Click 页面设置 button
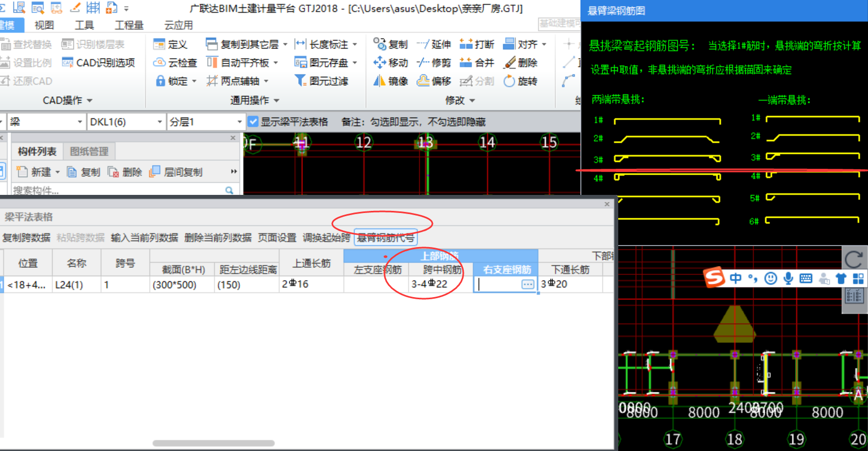Image resolution: width=868 pixels, height=451 pixels. (x=277, y=237)
